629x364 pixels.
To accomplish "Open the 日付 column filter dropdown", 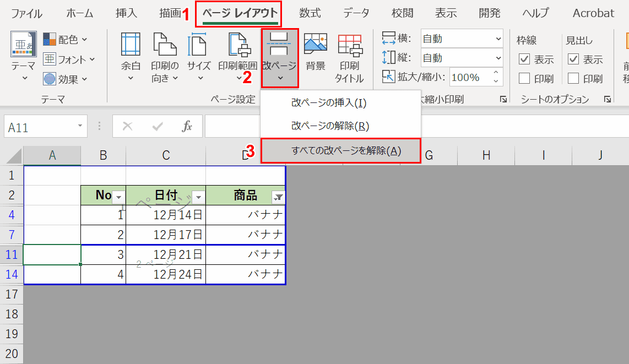I will coord(198,197).
